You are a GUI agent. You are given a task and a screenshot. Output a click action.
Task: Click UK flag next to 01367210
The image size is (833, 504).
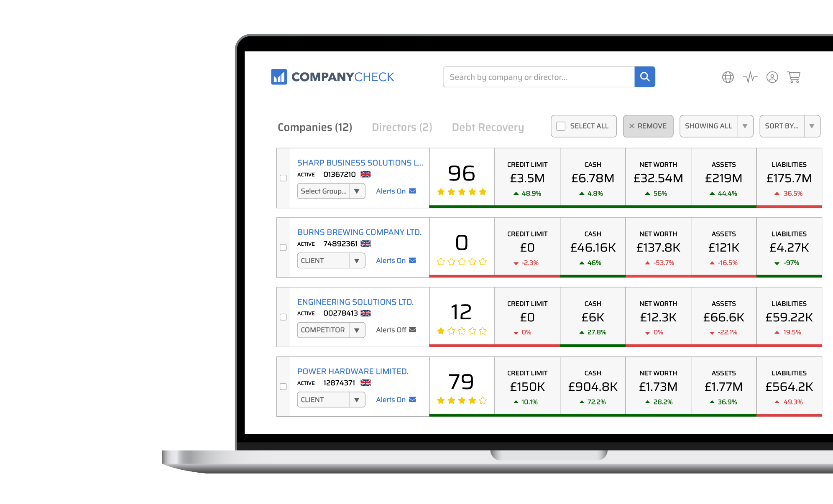click(365, 174)
